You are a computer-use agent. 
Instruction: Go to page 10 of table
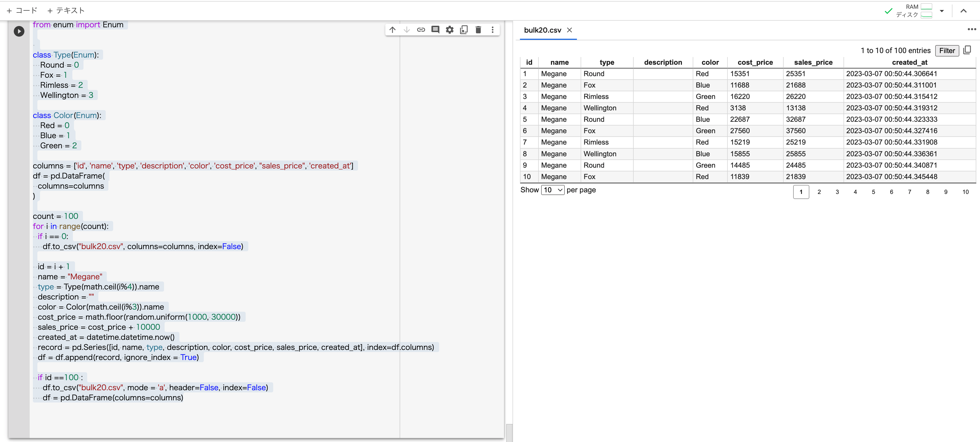tap(965, 192)
